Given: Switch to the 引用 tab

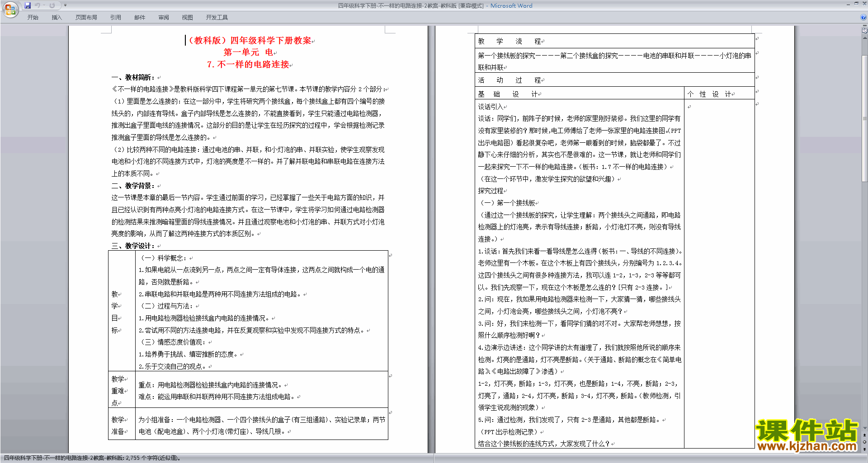Looking at the screenshot, I should click(x=116, y=18).
